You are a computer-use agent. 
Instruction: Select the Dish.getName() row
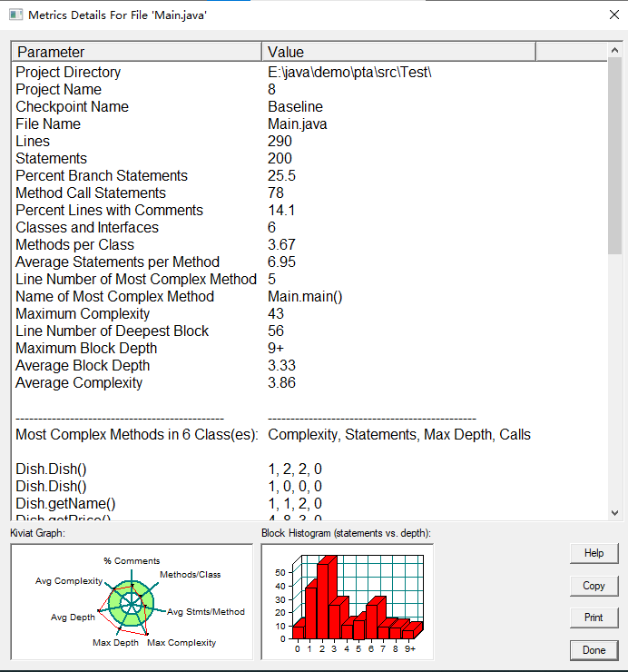pyautogui.click(x=309, y=504)
